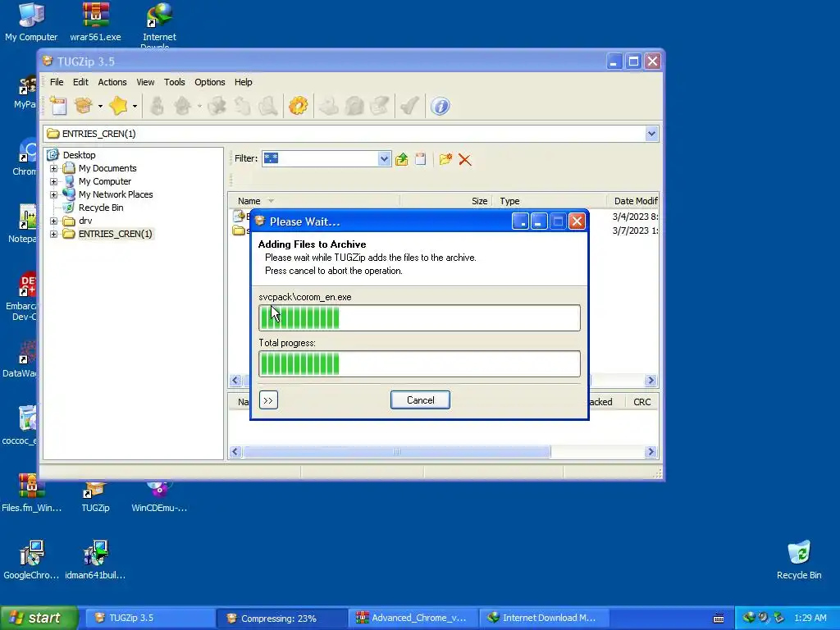Open the Actions menu
This screenshot has width=840, height=630.
(112, 82)
